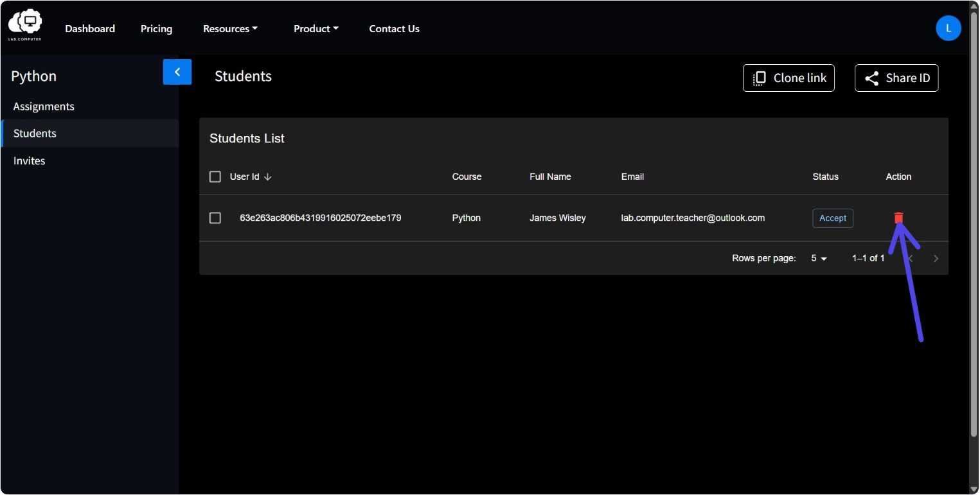
Task: Toggle the select-all checkbox in header
Action: pyautogui.click(x=215, y=177)
